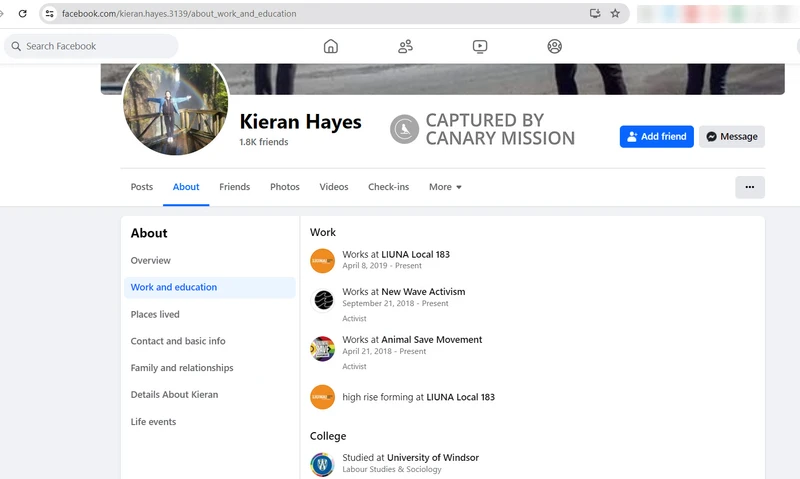Click the Message button
Image resolution: width=800 pixels, height=479 pixels.
pos(732,137)
